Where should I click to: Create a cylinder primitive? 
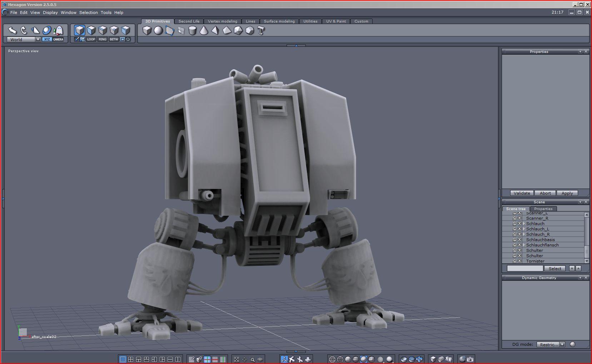pos(192,31)
